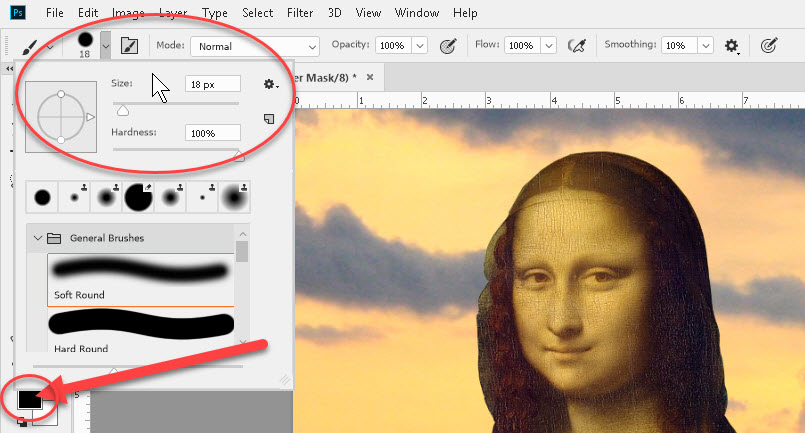Click the Hardness field showing 100%
The height and width of the screenshot is (433, 805).
[x=213, y=133]
